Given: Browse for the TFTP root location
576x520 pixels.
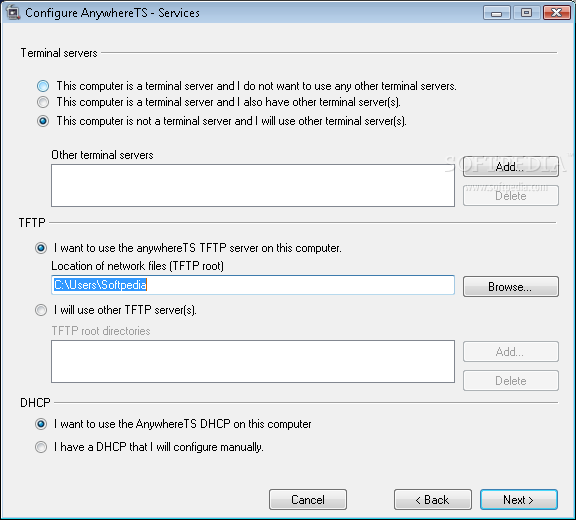Looking at the screenshot, I should click(x=511, y=286).
